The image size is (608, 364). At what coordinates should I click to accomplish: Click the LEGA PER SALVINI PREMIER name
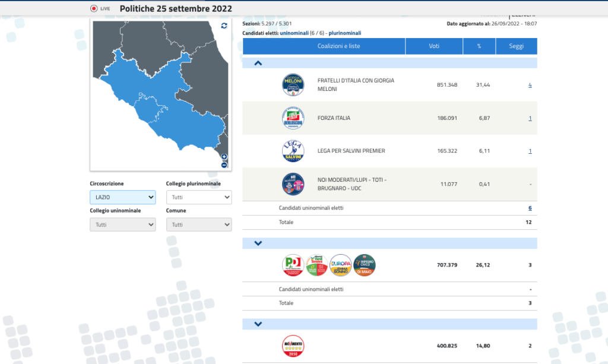coord(351,151)
